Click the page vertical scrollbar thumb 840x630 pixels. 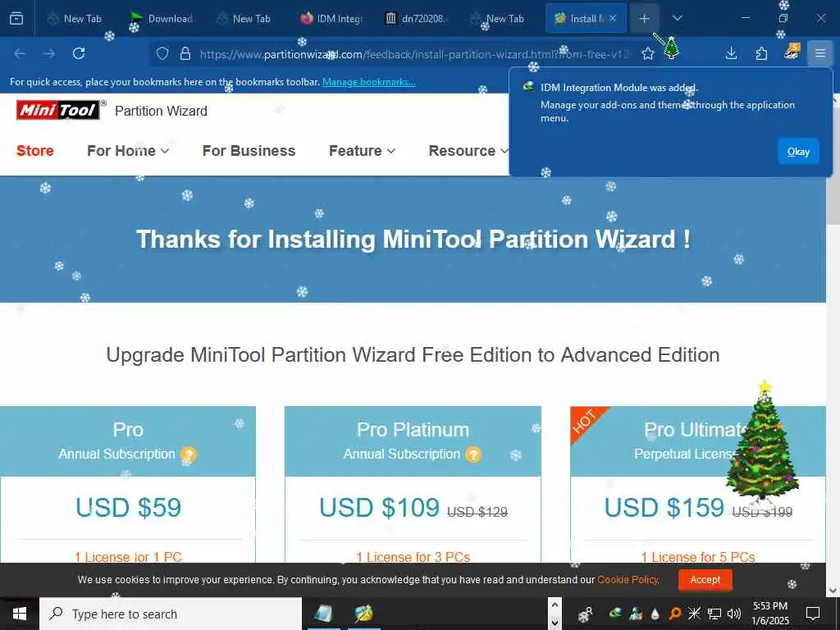pyautogui.click(x=833, y=167)
